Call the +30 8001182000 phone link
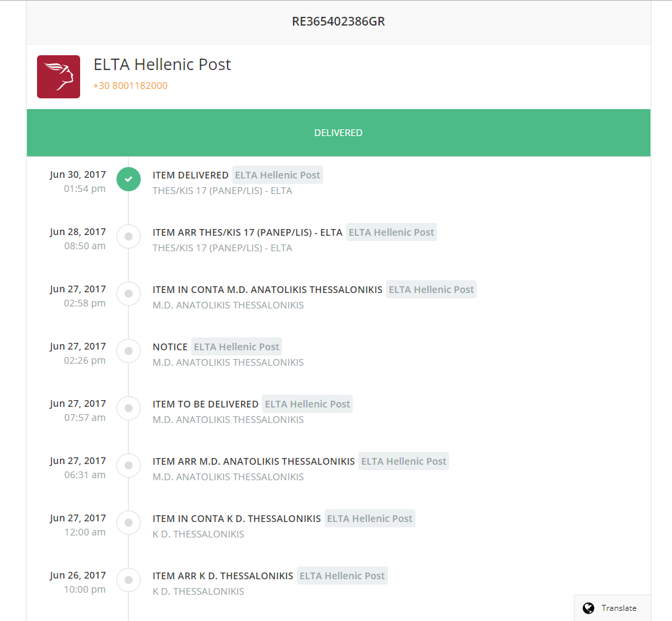Image resolution: width=672 pixels, height=621 pixels. pos(130,86)
